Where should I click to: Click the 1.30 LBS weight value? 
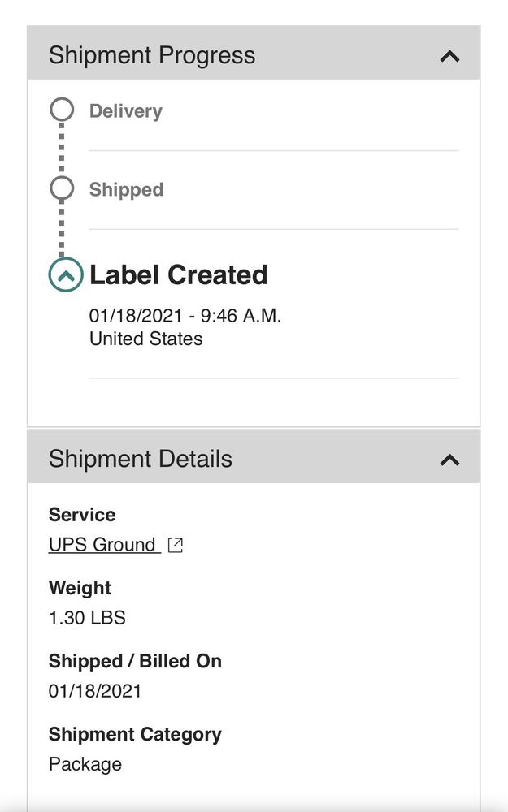(87, 618)
